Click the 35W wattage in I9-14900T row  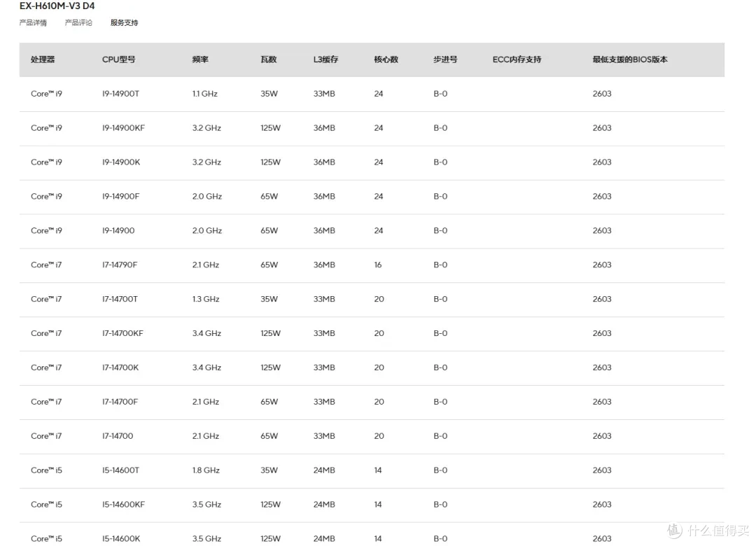[269, 94]
